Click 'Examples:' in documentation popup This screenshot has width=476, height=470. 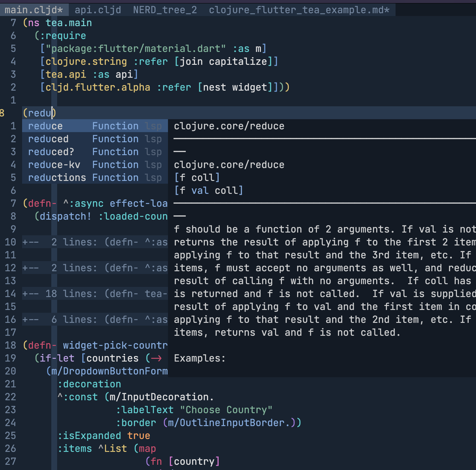tap(200, 358)
